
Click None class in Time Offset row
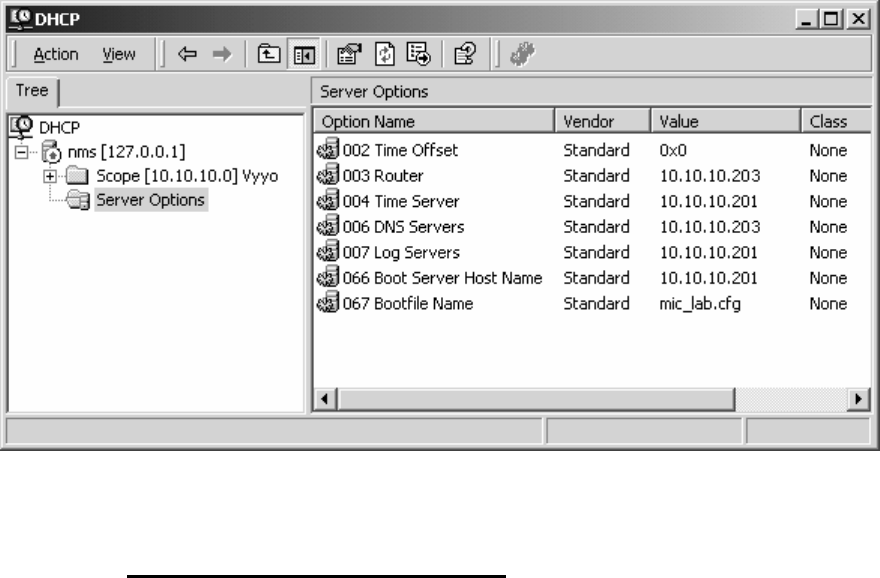(828, 150)
